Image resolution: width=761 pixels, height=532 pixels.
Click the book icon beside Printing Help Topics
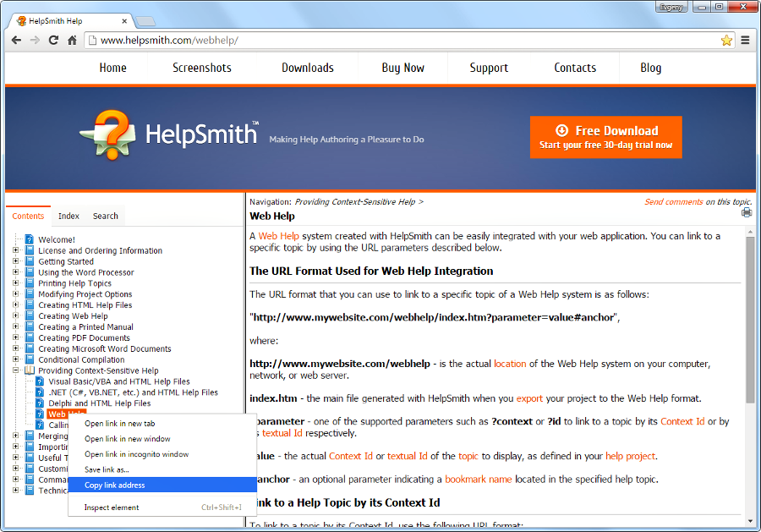(x=30, y=283)
